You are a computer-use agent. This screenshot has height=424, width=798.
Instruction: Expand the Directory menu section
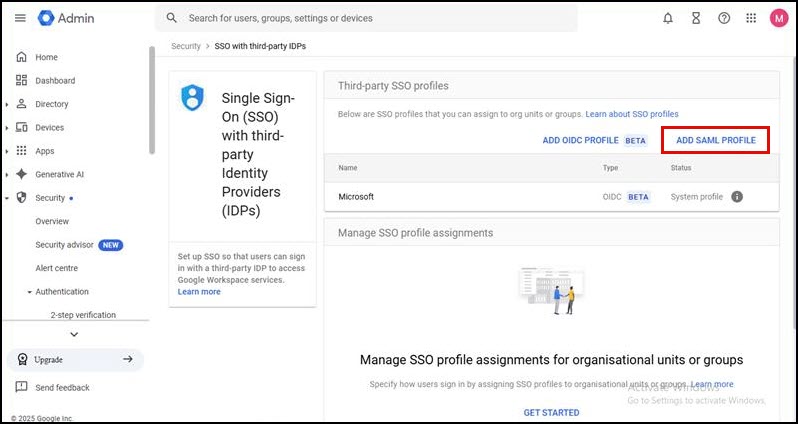coord(7,104)
